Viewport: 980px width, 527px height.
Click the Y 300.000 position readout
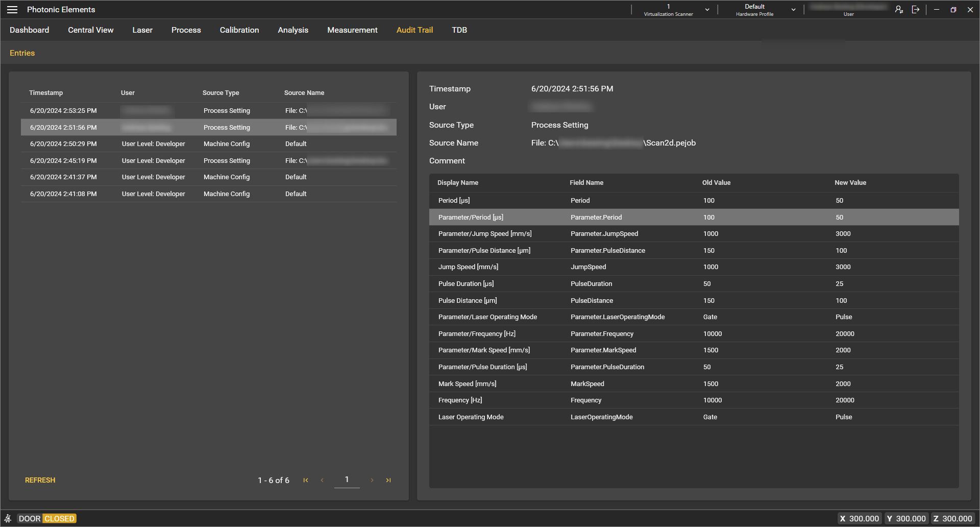point(906,518)
